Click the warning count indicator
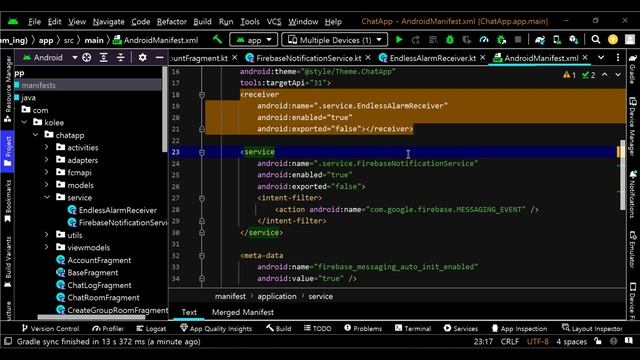640x360 pixels. coord(569,75)
